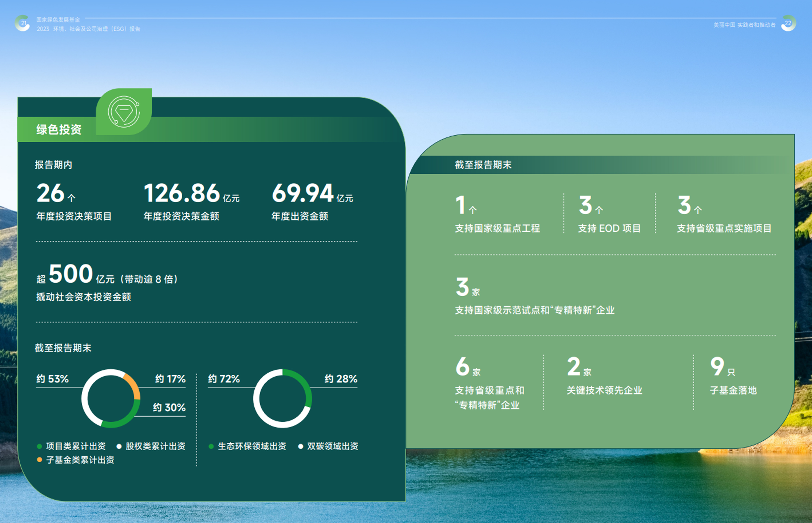Click the white legend dot for 股权类累计出资
The image size is (812, 523).
coord(119,446)
